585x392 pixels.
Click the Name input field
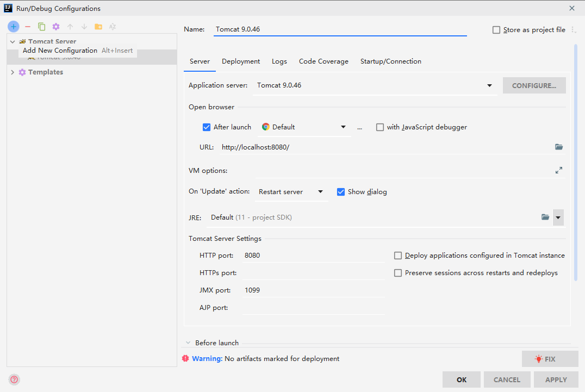pyautogui.click(x=340, y=29)
